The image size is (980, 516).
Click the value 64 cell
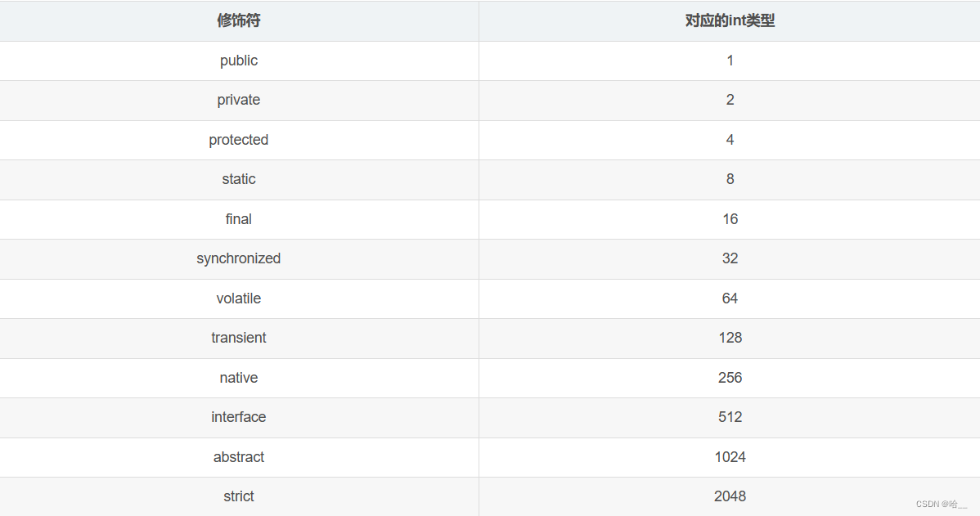coord(730,298)
